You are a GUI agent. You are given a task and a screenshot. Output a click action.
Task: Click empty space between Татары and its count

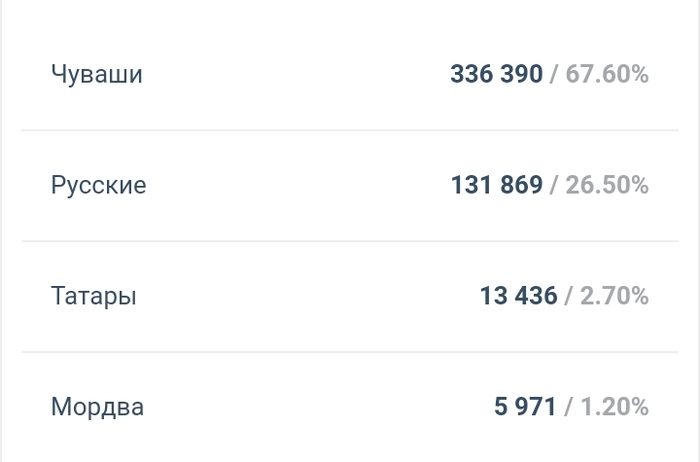300,296
